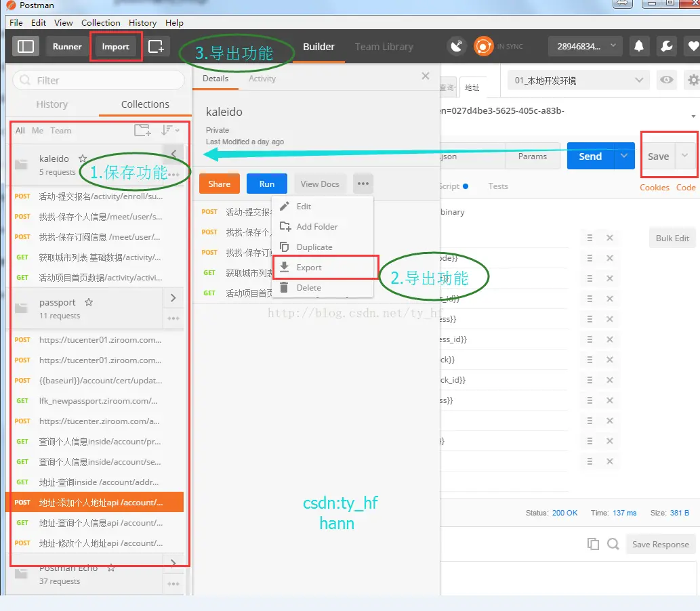
Task: Open manage environments gear icon
Action: (693, 81)
